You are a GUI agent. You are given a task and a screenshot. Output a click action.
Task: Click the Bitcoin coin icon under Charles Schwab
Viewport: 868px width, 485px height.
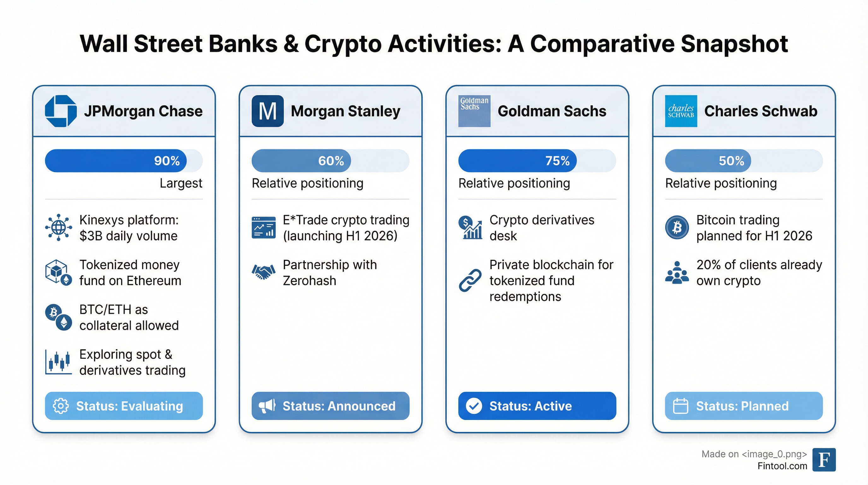pyautogui.click(x=677, y=227)
